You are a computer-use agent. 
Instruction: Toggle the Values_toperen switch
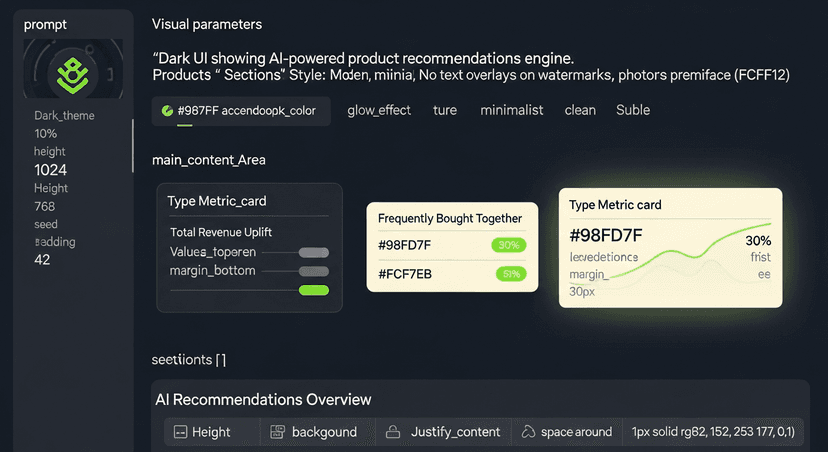click(x=314, y=252)
